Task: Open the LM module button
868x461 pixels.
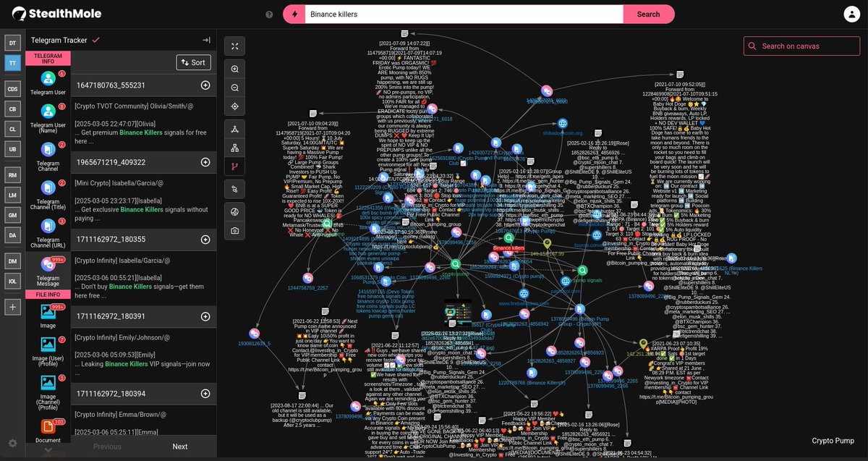Action: 12,195
